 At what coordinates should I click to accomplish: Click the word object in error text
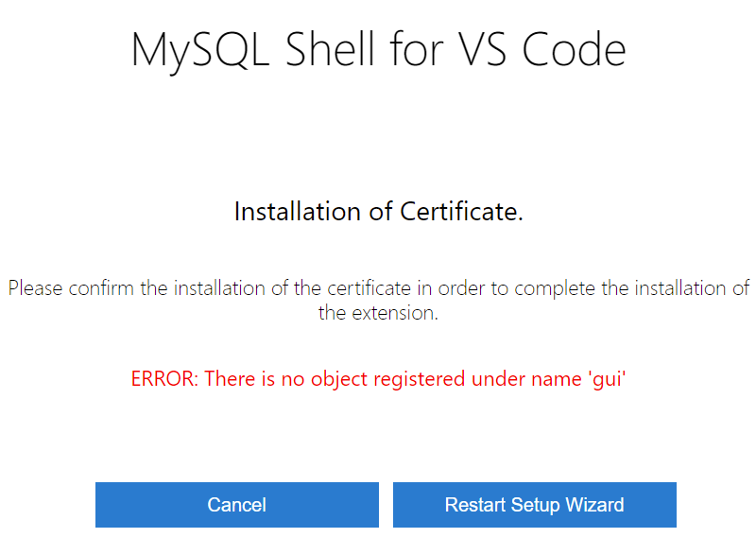tap(339, 379)
